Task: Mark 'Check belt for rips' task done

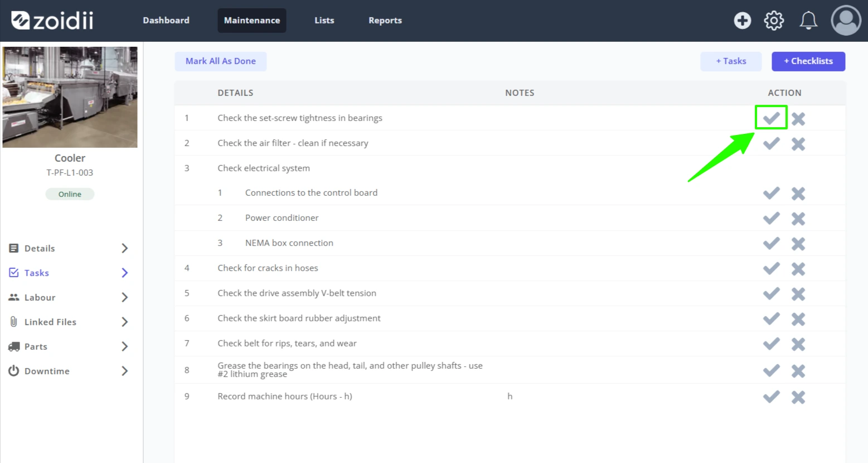Action: [x=772, y=344]
